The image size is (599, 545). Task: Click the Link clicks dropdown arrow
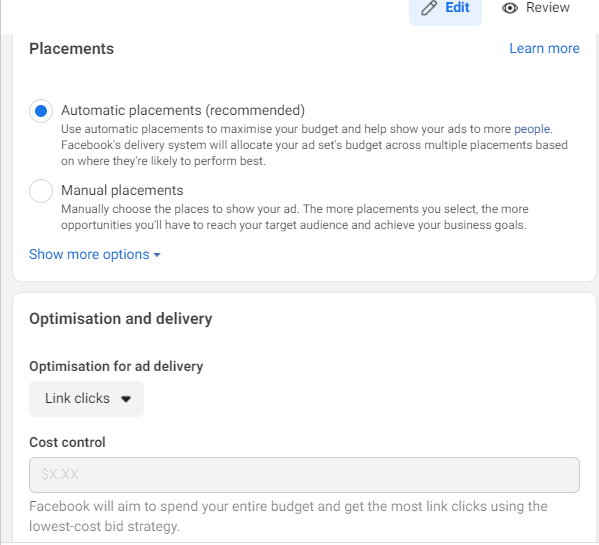126,399
